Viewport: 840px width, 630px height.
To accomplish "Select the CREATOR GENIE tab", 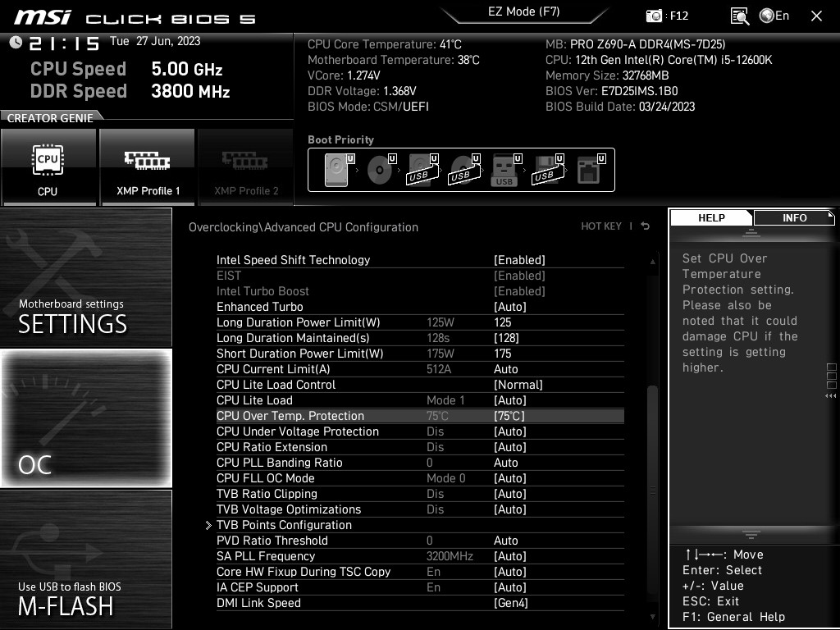I will (50, 118).
